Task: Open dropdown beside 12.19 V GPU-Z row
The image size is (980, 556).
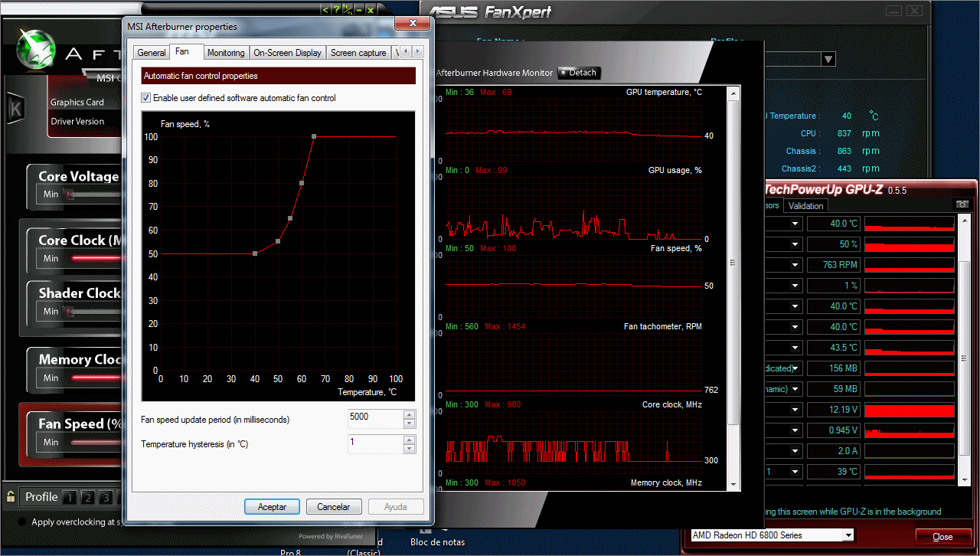Action: point(795,410)
